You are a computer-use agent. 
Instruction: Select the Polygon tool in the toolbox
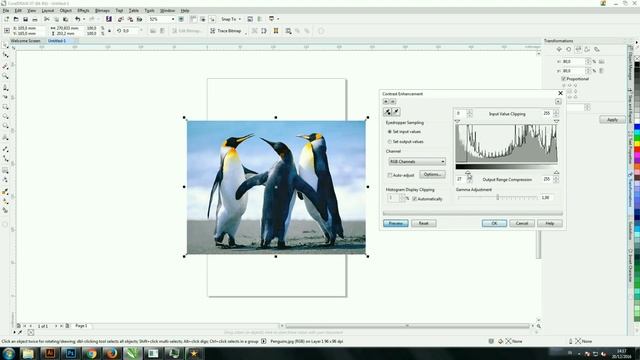tap(5, 127)
